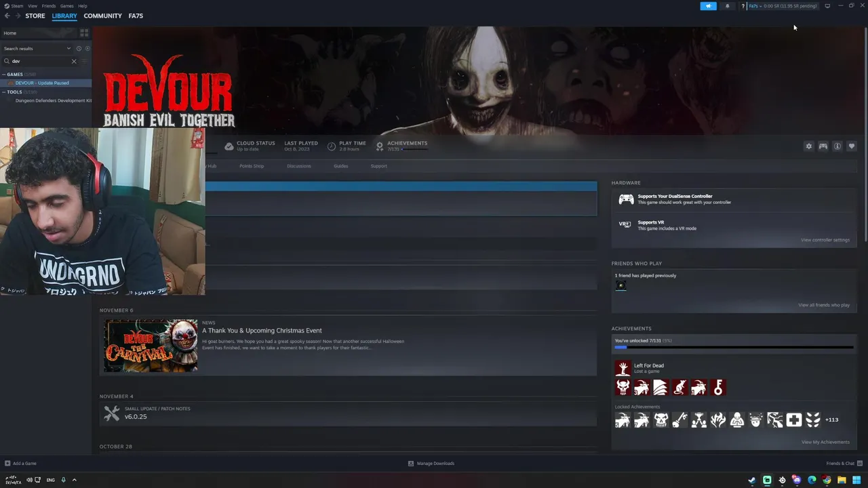Click locked dizzy head achievement icon
This screenshot has height=488, width=868.
(x=755, y=420)
